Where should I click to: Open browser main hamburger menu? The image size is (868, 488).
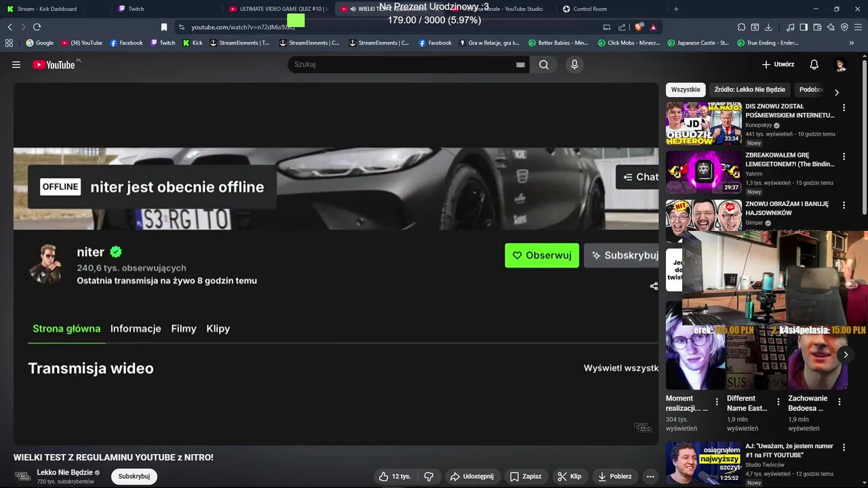858,27
